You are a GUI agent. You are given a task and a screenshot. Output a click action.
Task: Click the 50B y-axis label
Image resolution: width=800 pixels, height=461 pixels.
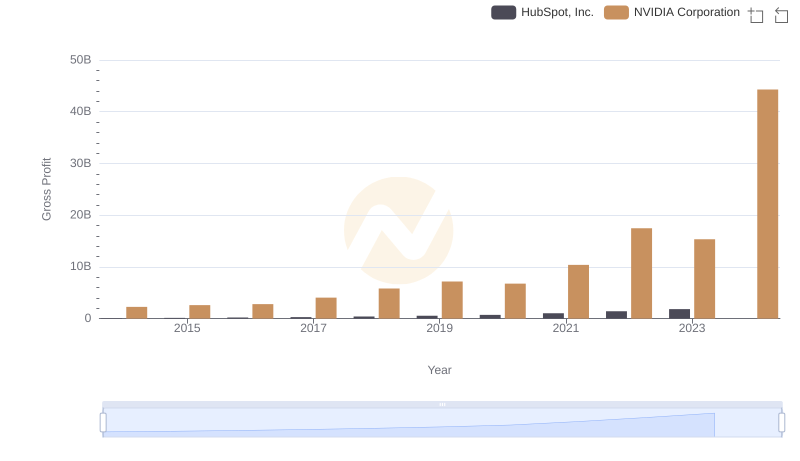click(x=81, y=60)
